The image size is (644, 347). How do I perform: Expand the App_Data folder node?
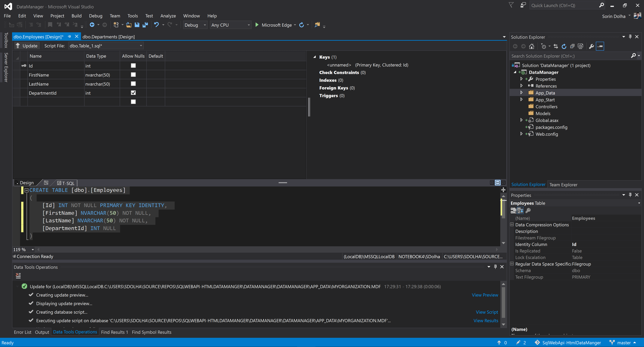click(521, 93)
